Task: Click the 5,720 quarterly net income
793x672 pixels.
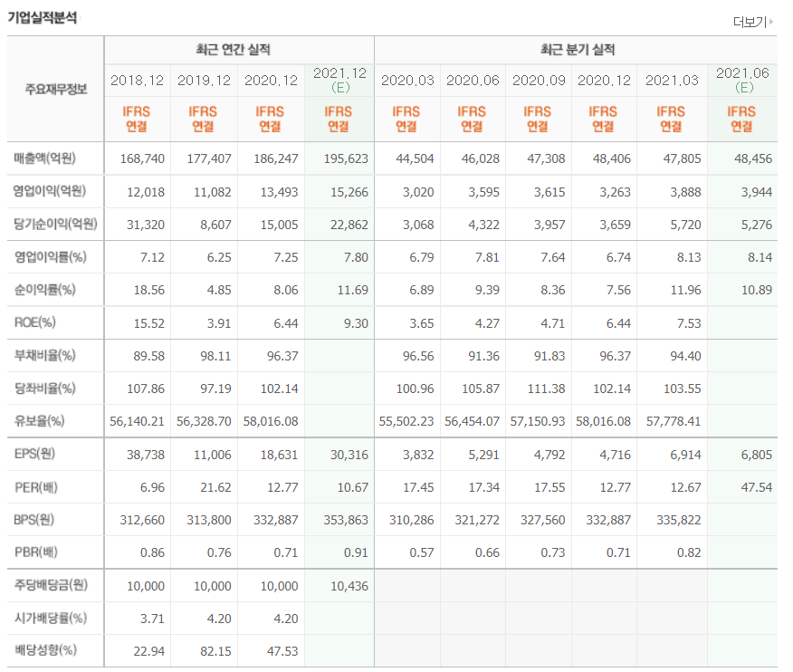Action: pyautogui.click(x=686, y=225)
